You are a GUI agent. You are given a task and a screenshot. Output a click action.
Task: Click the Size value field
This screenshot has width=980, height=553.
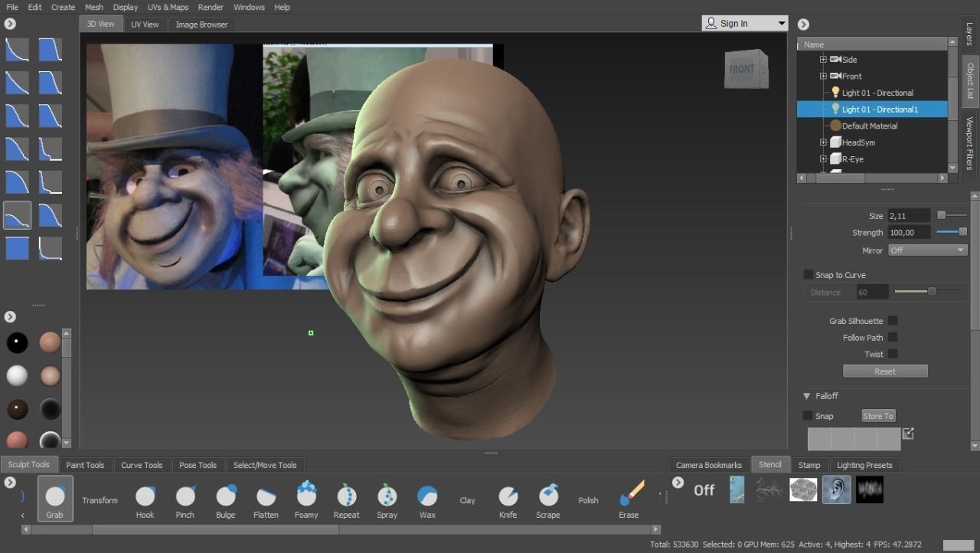[909, 216]
